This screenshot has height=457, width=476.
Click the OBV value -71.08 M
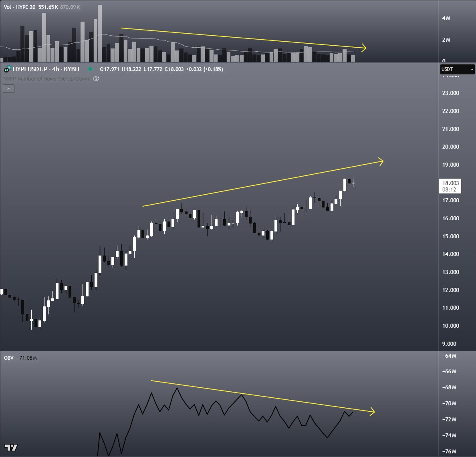click(x=27, y=358)
